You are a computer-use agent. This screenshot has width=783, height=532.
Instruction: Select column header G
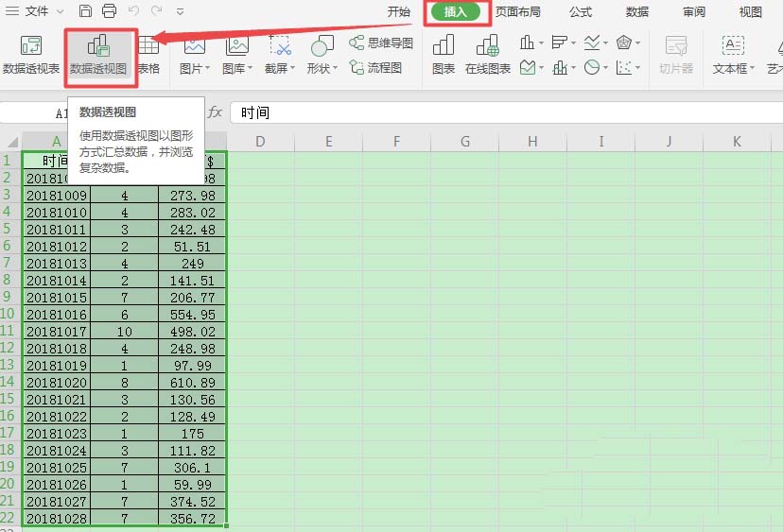coord(465,142)
